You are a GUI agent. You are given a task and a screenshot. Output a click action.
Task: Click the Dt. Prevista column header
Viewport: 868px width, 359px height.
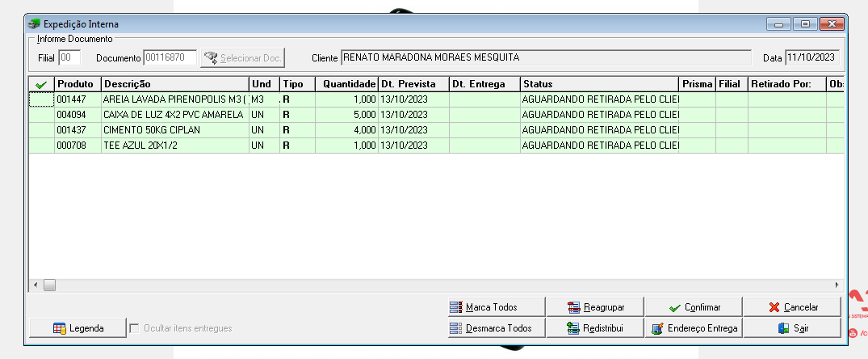(413, 84)
